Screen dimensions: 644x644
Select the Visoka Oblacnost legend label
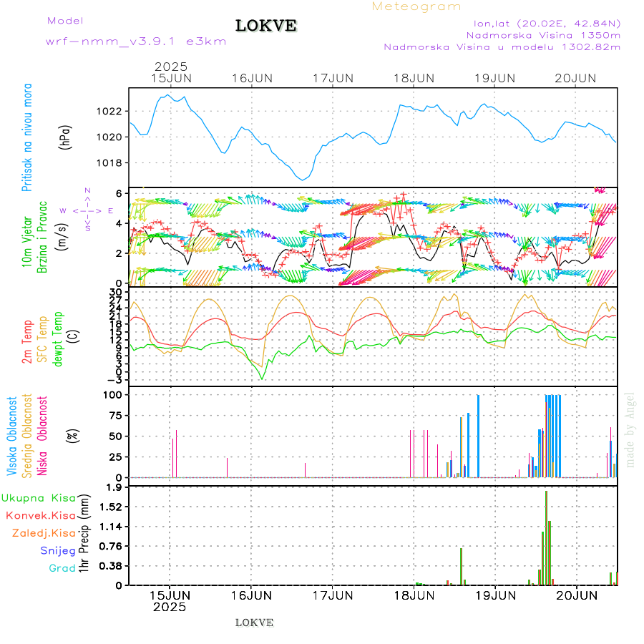pyautogui.click(x=12, y=435)
